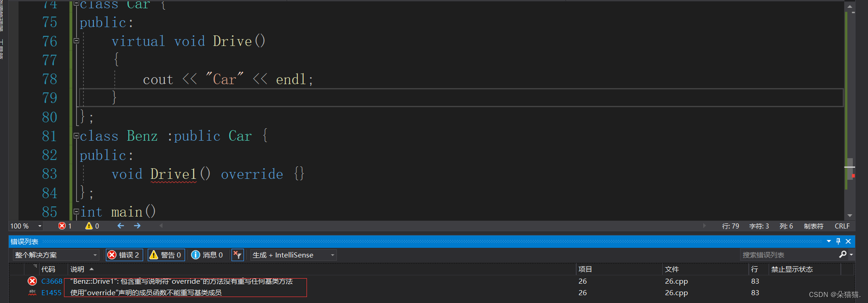Collapse the class Benz code block

coord(76,136)
